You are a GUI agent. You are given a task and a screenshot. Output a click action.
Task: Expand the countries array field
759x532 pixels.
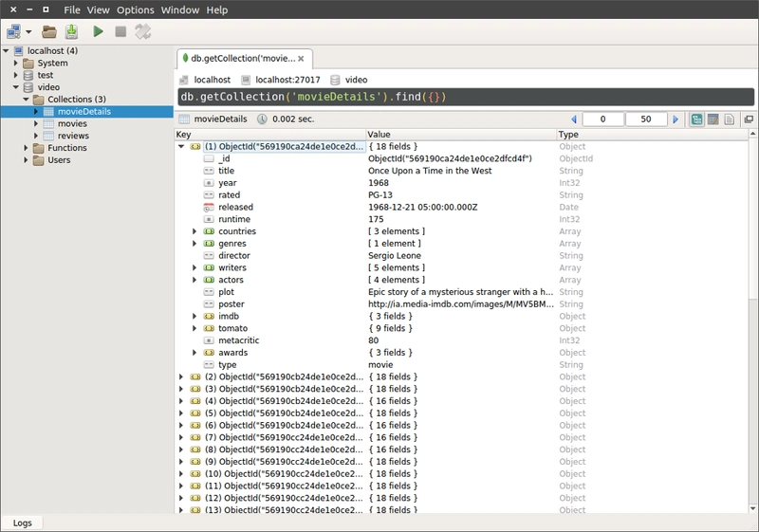point(194,231)
